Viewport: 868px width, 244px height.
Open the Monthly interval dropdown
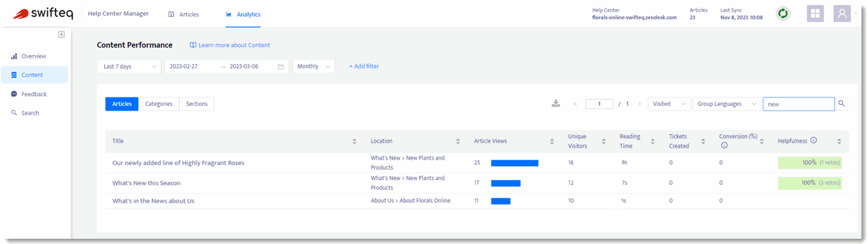coord(314,66)
